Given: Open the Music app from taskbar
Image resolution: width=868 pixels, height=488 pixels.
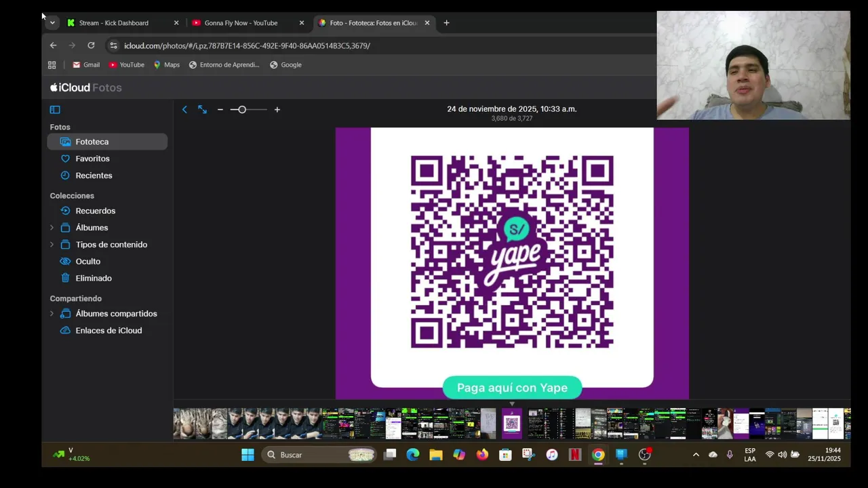Looking at the screenshot, I should pos(552,455).
